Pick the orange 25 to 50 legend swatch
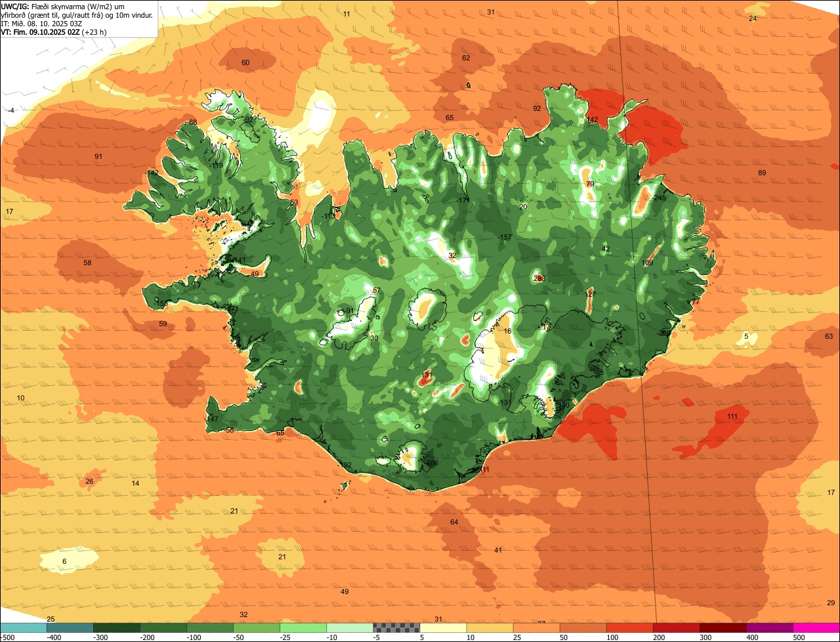This screenshot has height=642, width=840. click(x=535, y=628)
